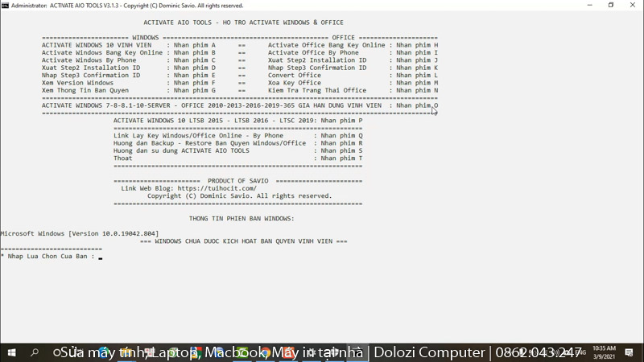Restore down the console window

point(610,5)
